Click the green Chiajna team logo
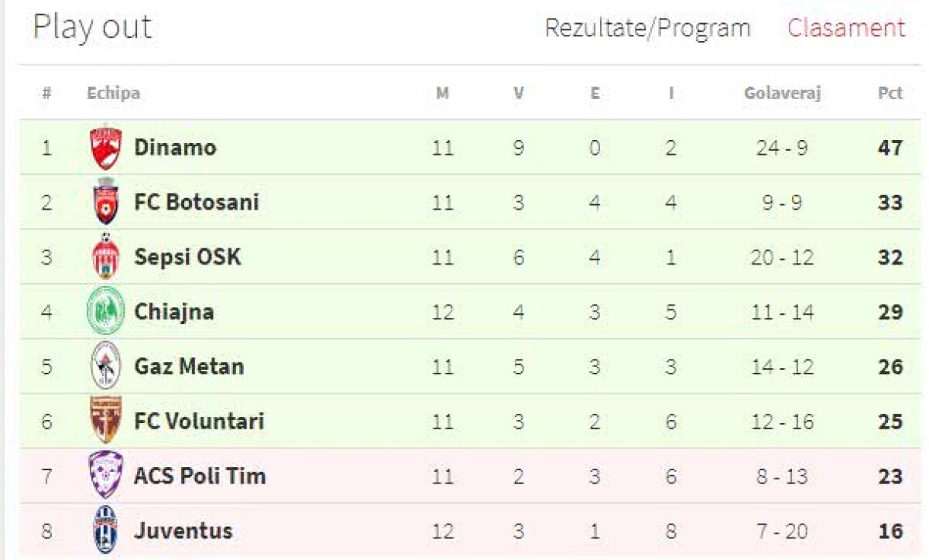Image resolution: width=929 pixels, height=560 pixels. [x=105, y=312]
